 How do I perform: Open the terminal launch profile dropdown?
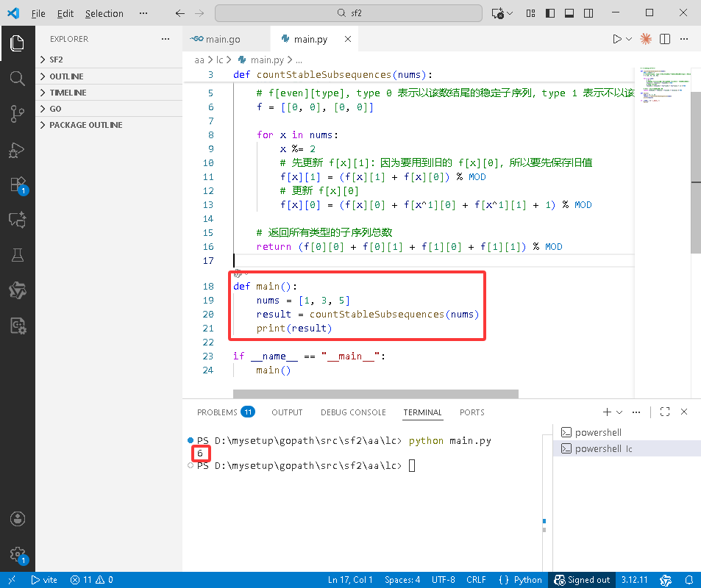619,412
